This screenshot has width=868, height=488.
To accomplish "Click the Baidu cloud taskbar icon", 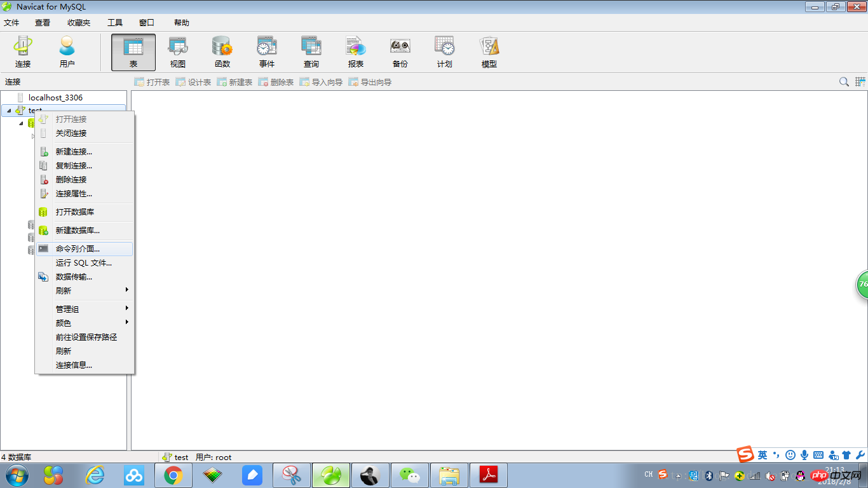I will click(x=134, y=475).
